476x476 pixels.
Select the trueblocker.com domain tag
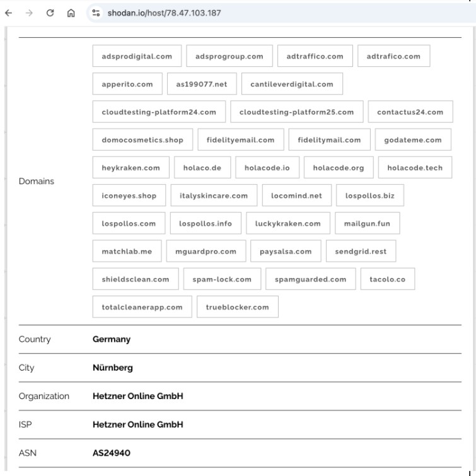click(237, 307)
